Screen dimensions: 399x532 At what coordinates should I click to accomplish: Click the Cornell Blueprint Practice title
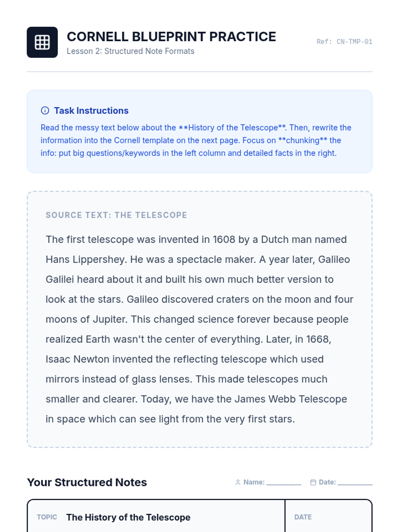(171, 37)
